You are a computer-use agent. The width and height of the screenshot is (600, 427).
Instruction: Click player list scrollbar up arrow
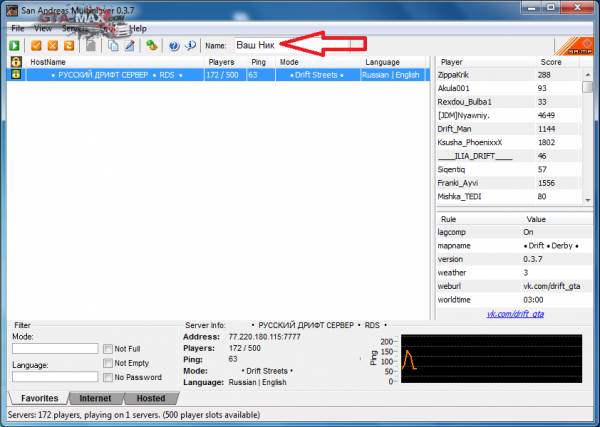coord(588,75)
